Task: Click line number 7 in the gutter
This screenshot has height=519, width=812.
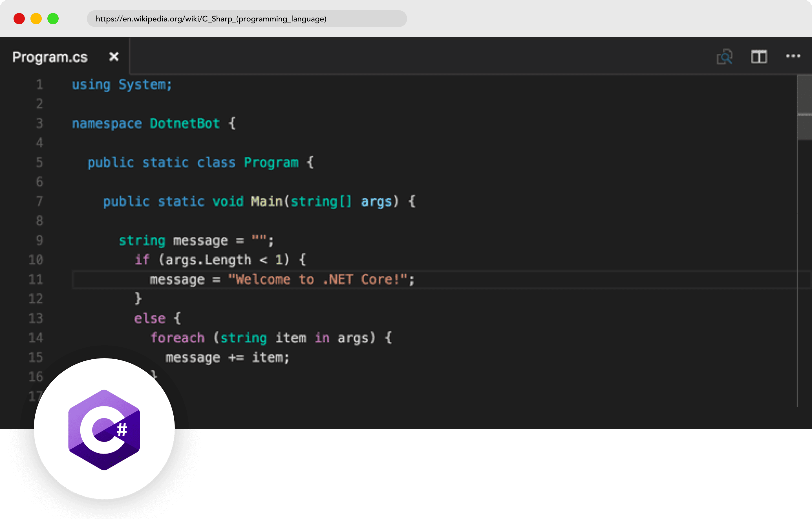Action: point(39,201)
